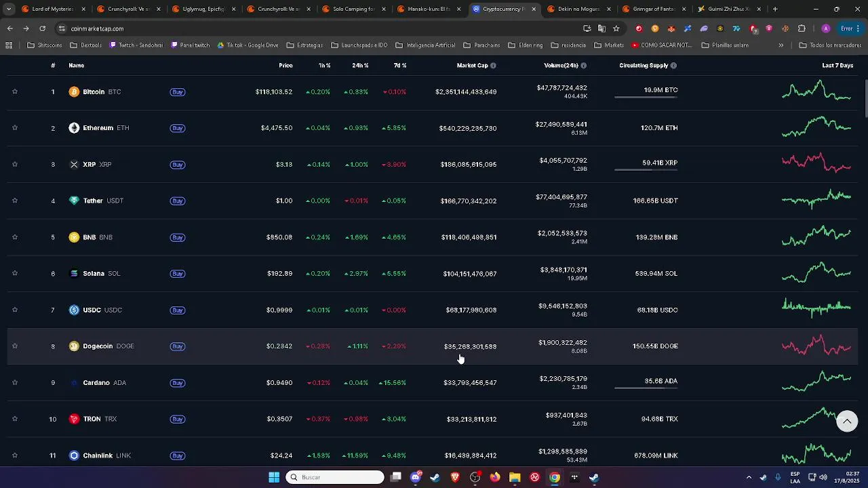868x488 pixels.
Task: Click Buy button for Bitcoin
Action: coord(178,92)
